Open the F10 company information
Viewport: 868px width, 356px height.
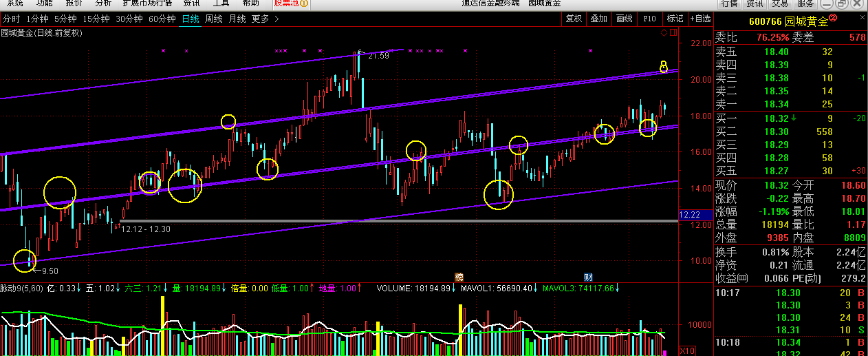point(649,19)
